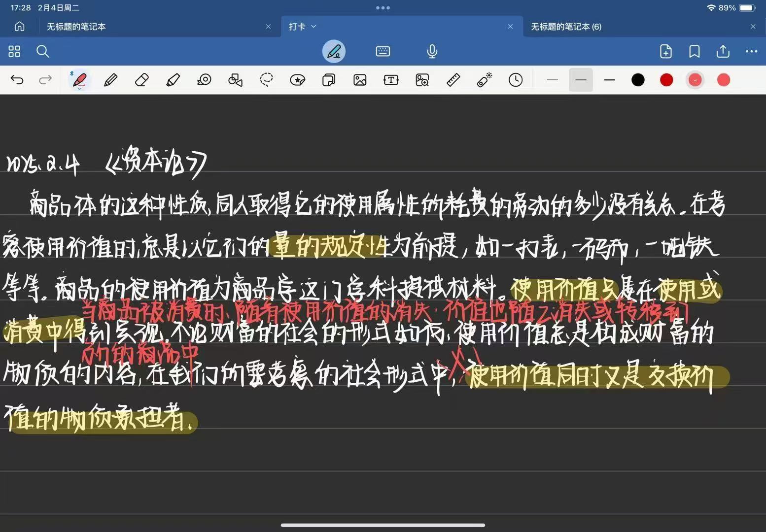Switch to first 无标题的笔记本 tab
This screenshot has width=766, height=532.
[76, 27]
